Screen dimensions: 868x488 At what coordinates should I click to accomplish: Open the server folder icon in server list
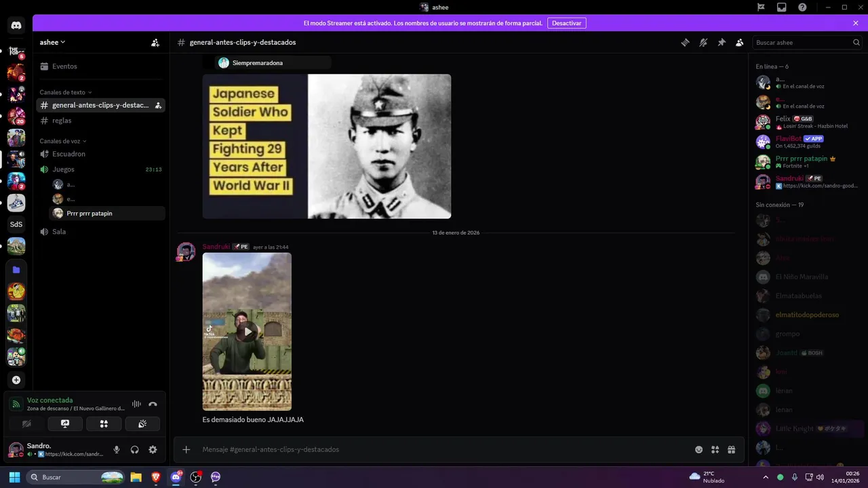[16, 270]
